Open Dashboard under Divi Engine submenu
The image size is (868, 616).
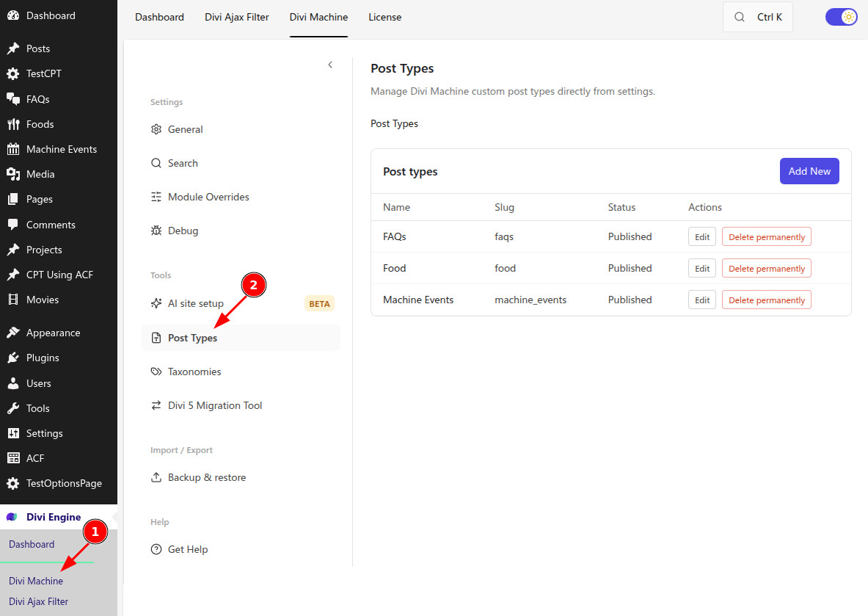point(32,544)
